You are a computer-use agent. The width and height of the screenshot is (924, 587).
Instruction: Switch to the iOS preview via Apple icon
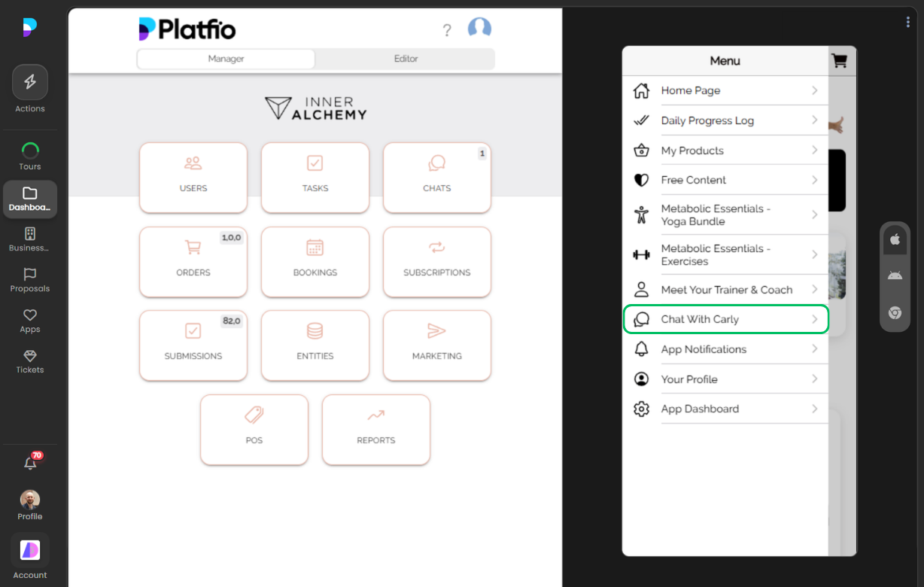point(895,239)
